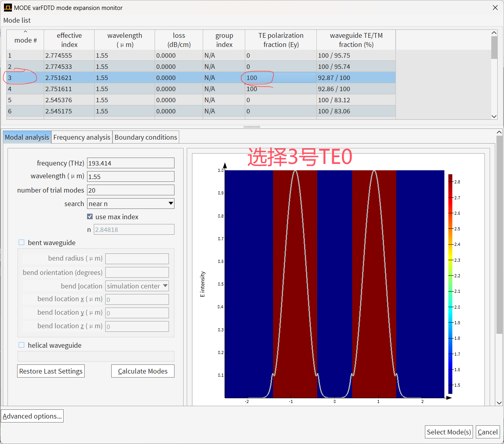The width and height of the screenshot is (504, 444).
Task: Sort the list by mode # header
Action: (25, 40)
